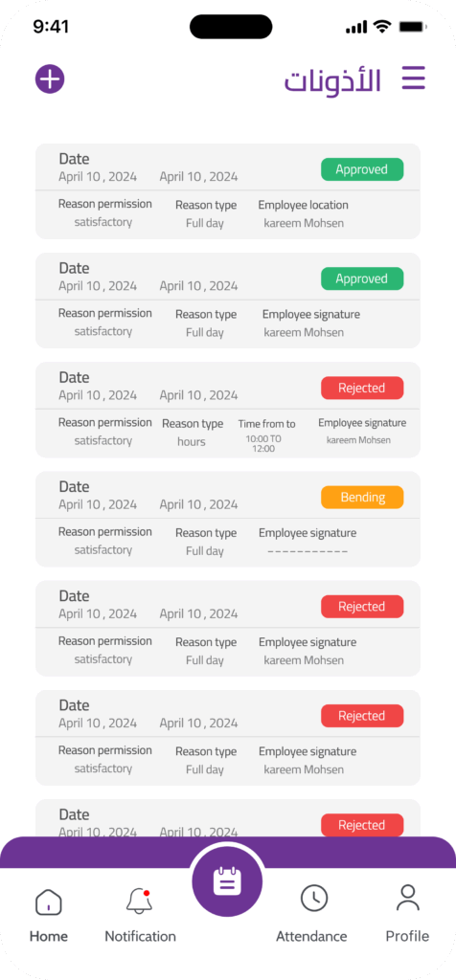
Task: Tap the center calendar permissions button
Action: [227, 881]
